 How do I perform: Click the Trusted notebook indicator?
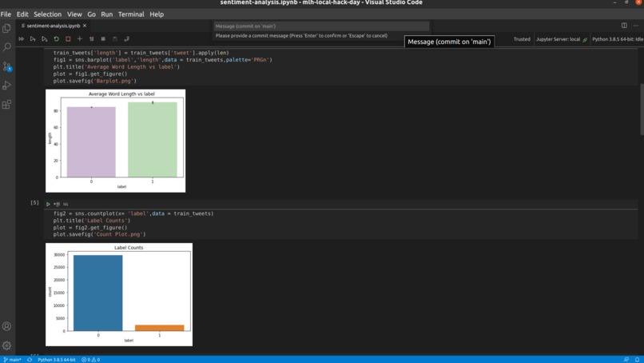click(x=522, y=39)
